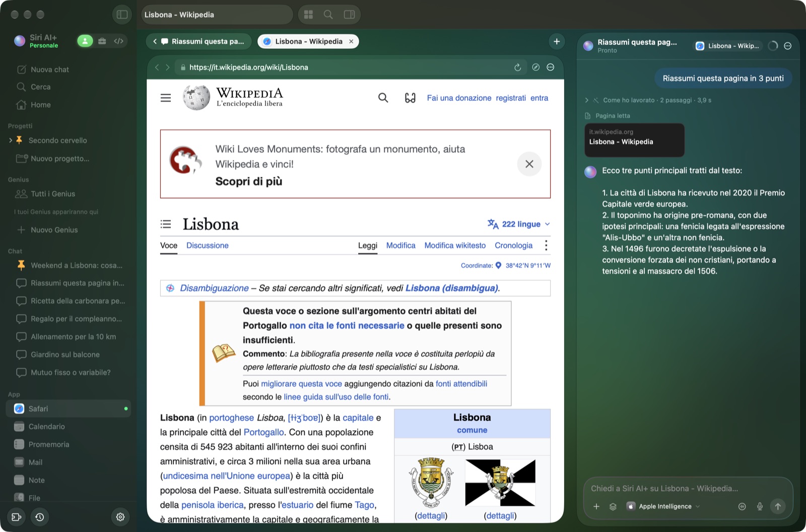This screenshot has height=532, width=806.
Task: Open the article more tools vertical dots
Action: (x=546, y=246)
